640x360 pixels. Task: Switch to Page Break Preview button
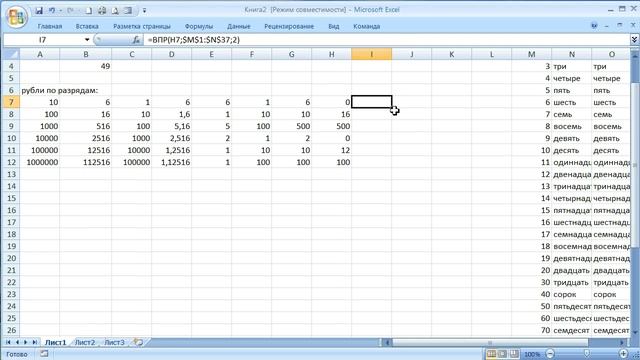click(514, 354)
